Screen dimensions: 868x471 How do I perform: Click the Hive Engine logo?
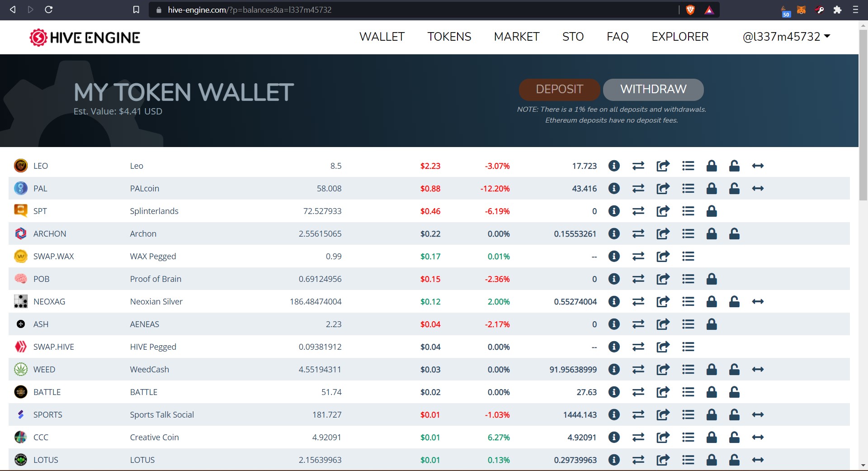point(85,38)
